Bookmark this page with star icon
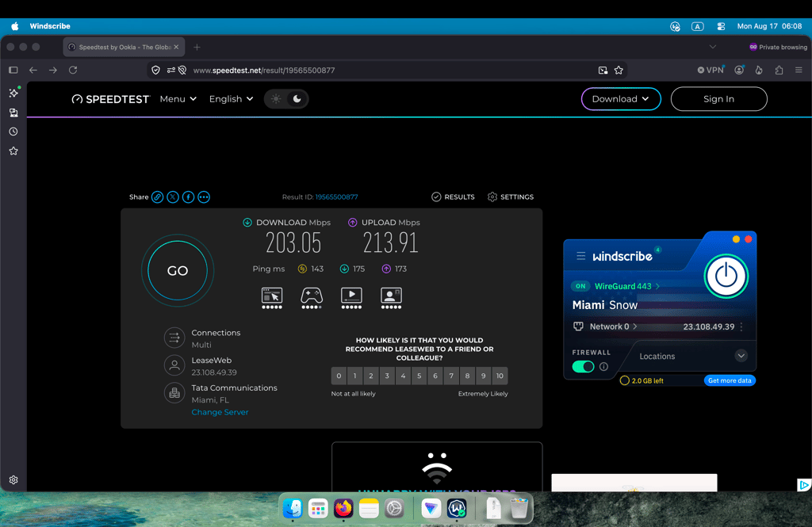Screen dimensions: 812x527 point(619,71)
